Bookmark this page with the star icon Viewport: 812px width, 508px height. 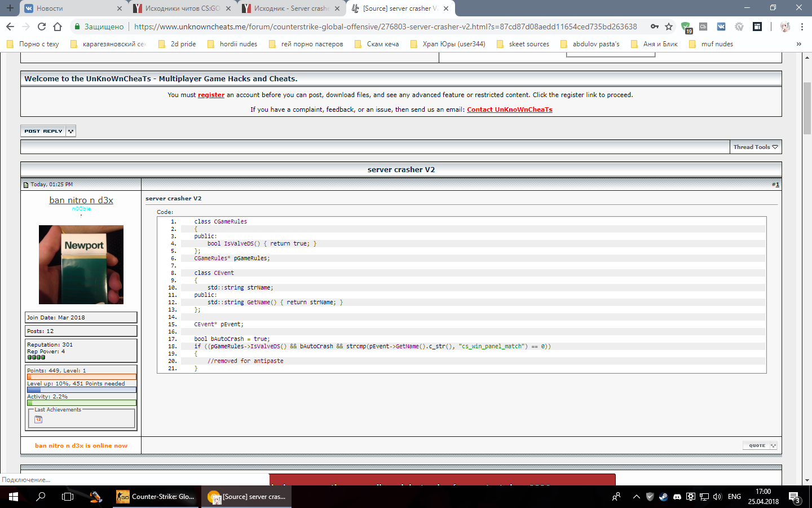(x=669, y=27)
